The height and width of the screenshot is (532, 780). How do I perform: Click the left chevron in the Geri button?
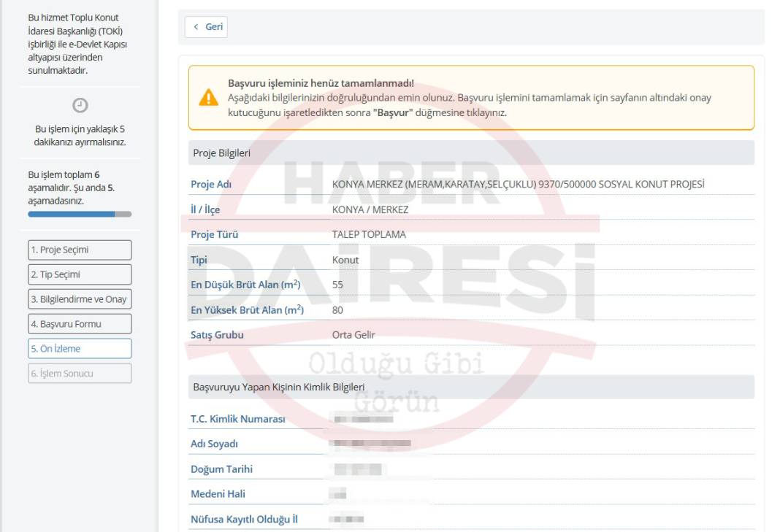pos(196,27)
